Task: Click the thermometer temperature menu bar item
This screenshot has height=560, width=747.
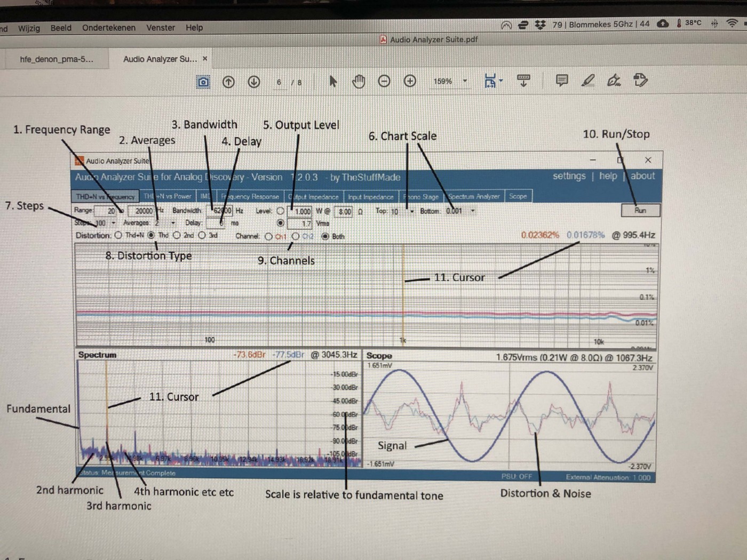Action: coord(689,23)
